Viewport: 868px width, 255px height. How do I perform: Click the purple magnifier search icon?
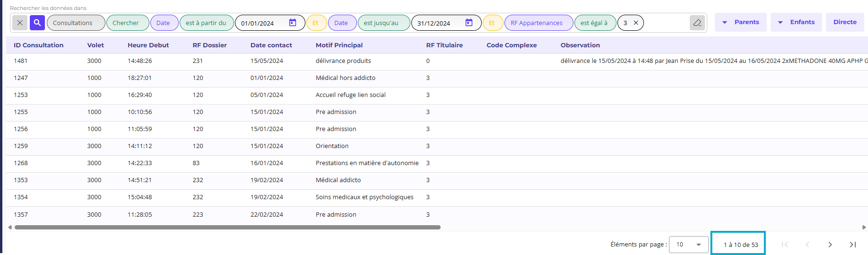pyautogui.click(x=37, y=23)
